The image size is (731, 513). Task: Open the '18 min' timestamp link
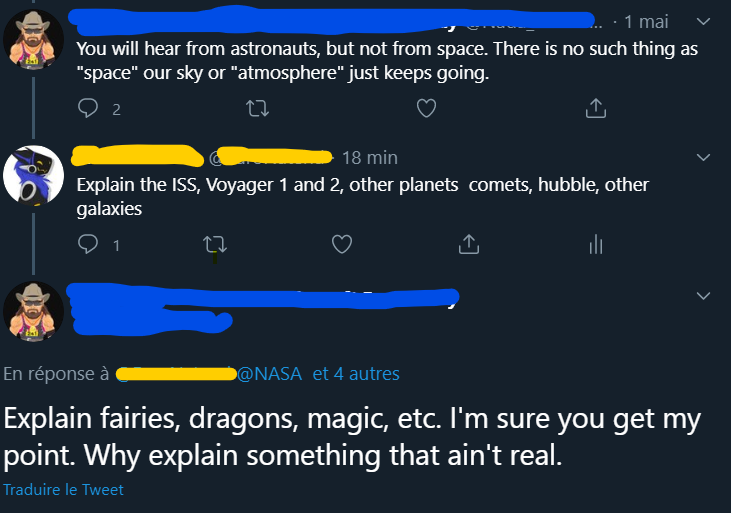click(x=369, y=157)
